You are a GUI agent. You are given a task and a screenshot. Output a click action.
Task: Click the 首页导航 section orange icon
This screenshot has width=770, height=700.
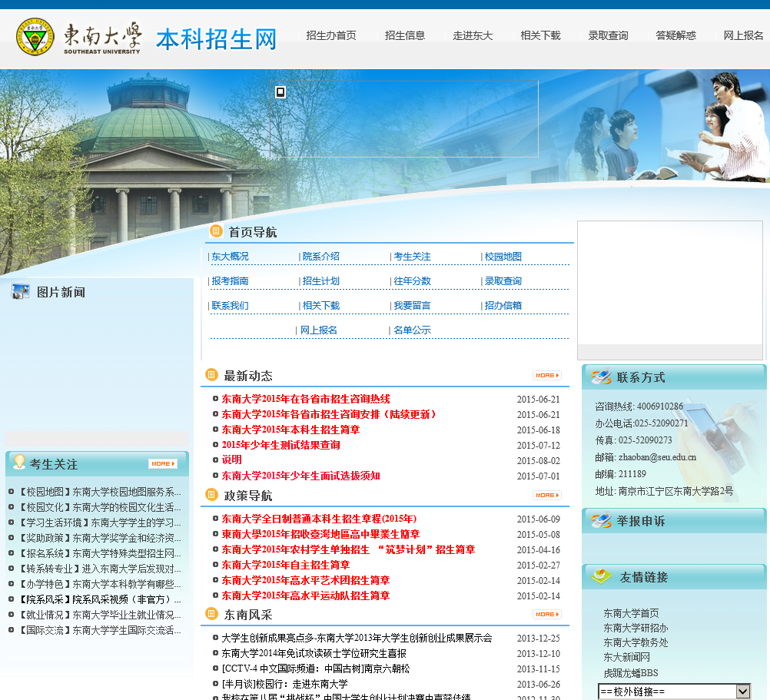(x=216, y=231)
